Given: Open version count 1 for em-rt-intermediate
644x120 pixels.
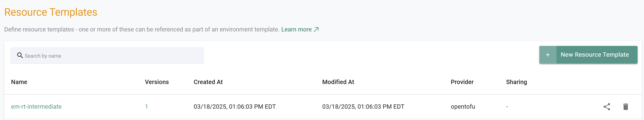Looking at the screenshot, I should pyautogui.click(x=147, y=107).
